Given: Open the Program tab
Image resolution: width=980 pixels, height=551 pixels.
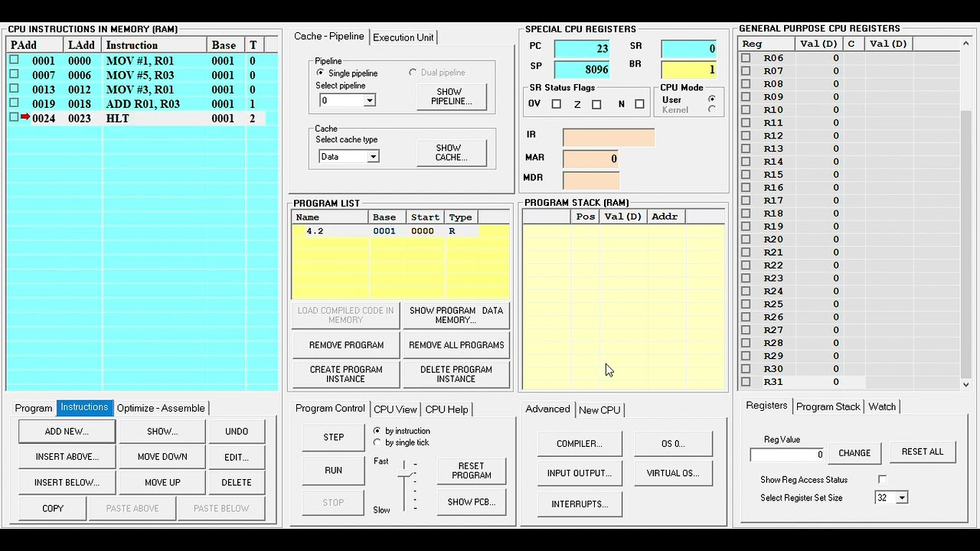Looking at the screenshot, I should 34,408.
